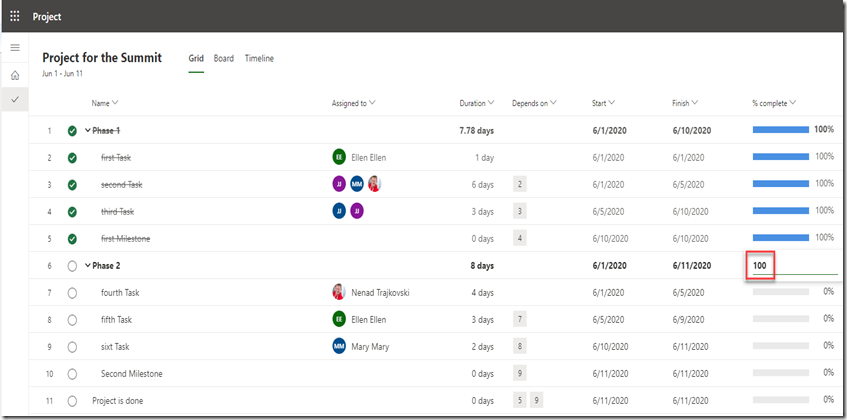The height and width of the screenshot is (420, 847).
Task: Collapse the Phase 1 summary task
Action: (x=88, y=130)
